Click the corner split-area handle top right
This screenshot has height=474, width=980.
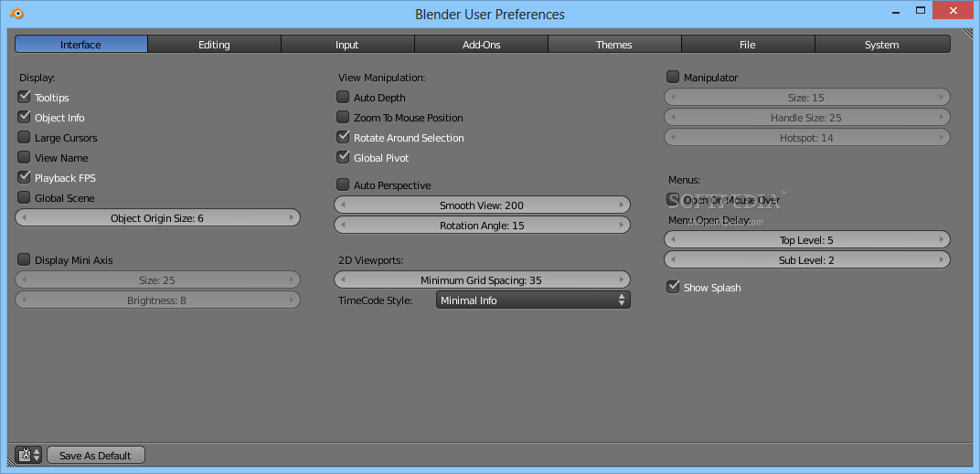(967, 33)
